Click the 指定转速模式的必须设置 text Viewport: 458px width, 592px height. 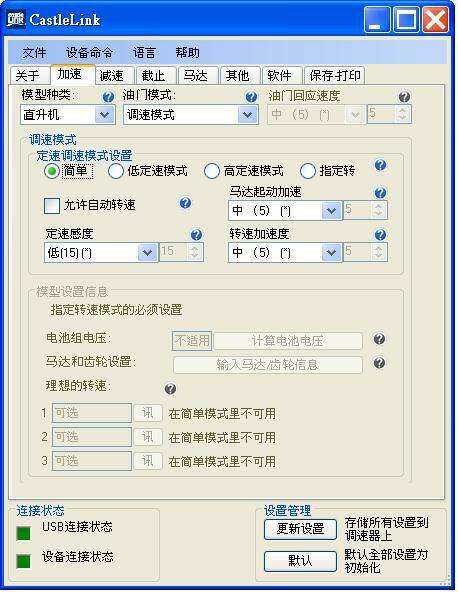click(116, 310)
